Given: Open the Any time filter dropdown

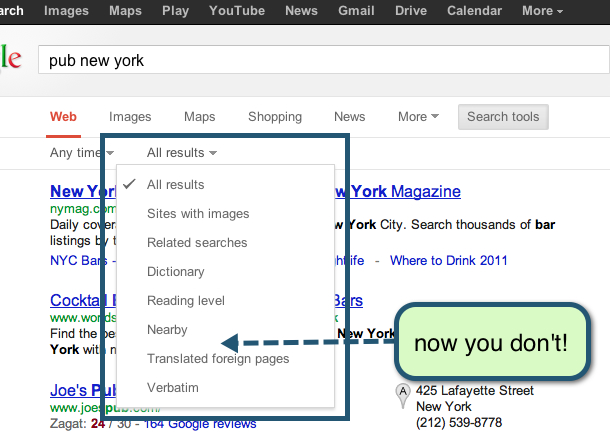Looking at the screenshot, I should pyautogui.click(x=82, y=153).
